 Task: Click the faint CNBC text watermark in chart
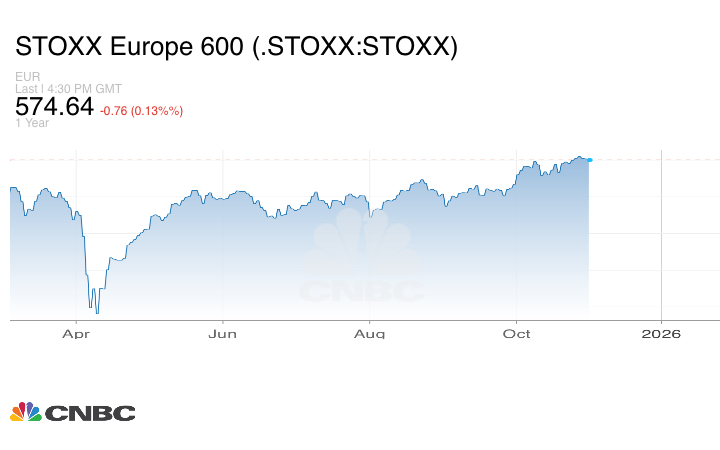[362, 292]
